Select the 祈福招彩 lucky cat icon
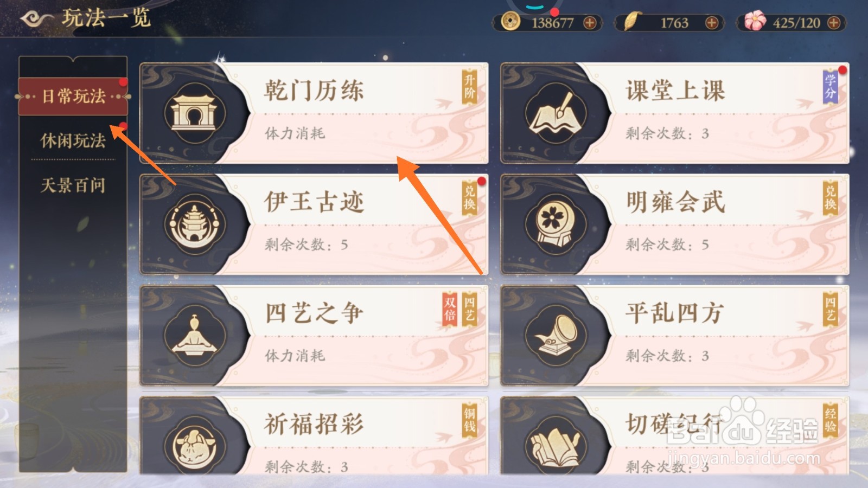The height and width of the screenshot is (488, 868). click(x=194, y=446)
